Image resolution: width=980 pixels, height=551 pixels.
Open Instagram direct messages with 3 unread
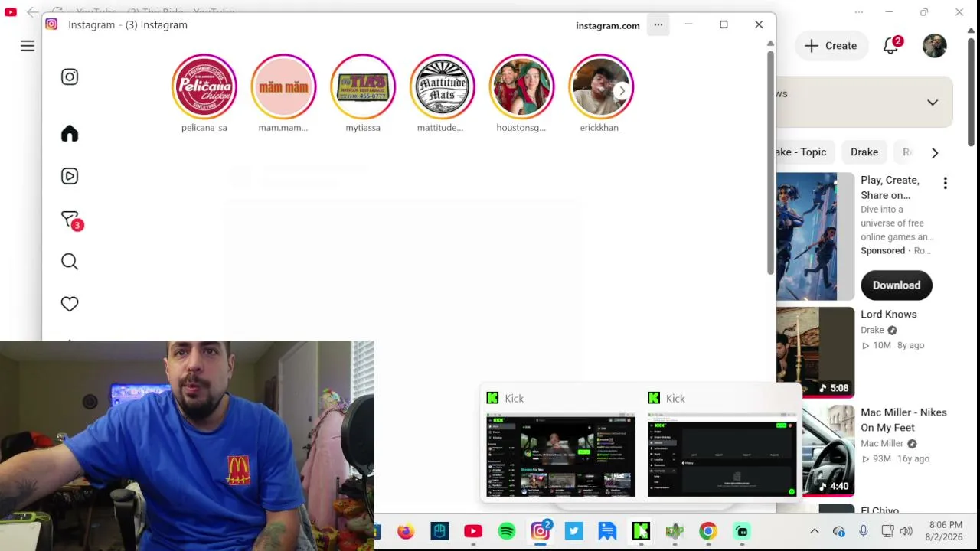70,220
